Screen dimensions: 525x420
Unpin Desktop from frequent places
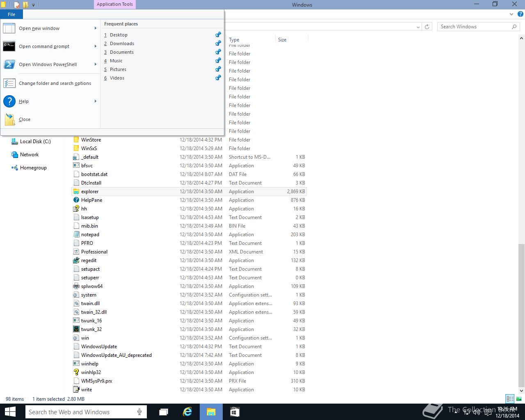click(x=218, y=35)
